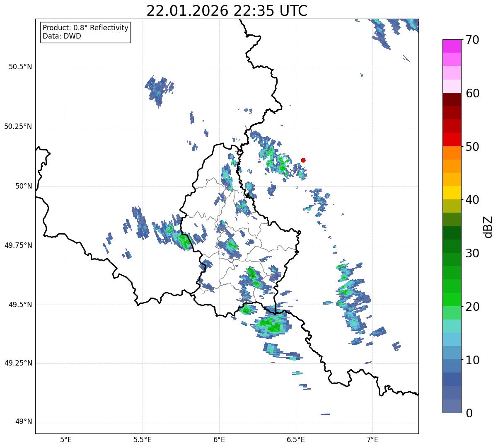The image size is (498, 448).
Task: Click the 0 tick label on colorbar
Action: [469, 413]
